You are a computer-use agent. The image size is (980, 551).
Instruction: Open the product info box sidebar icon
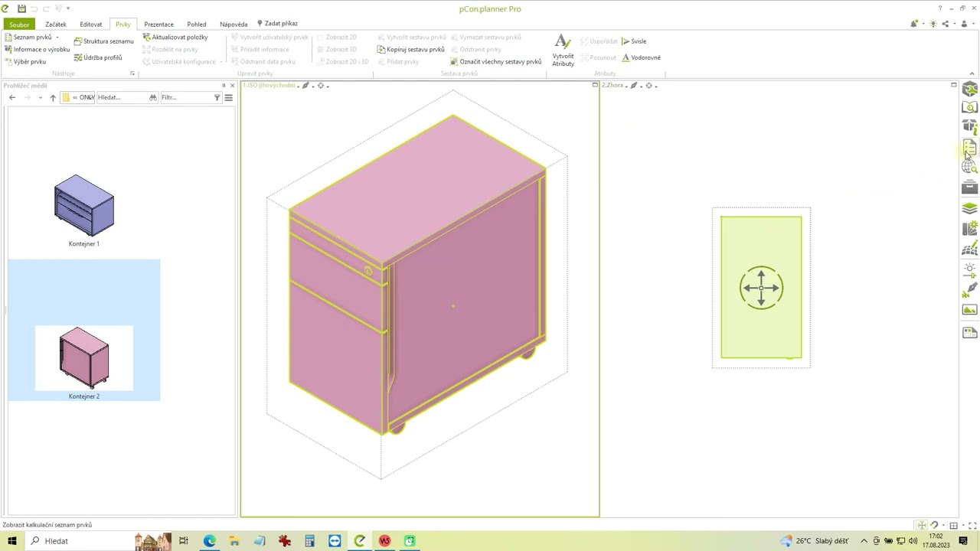click(x=969, y=127)
